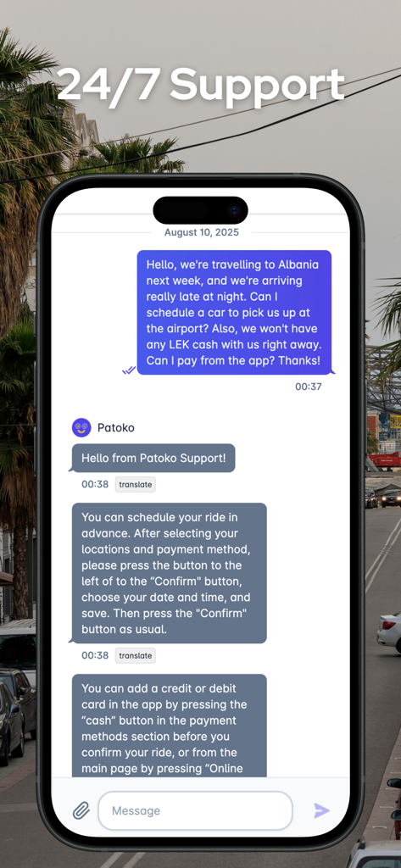Tap the paperclip attachment icon
The width and height of the screenshot is (401, 868).
point(81,811)
